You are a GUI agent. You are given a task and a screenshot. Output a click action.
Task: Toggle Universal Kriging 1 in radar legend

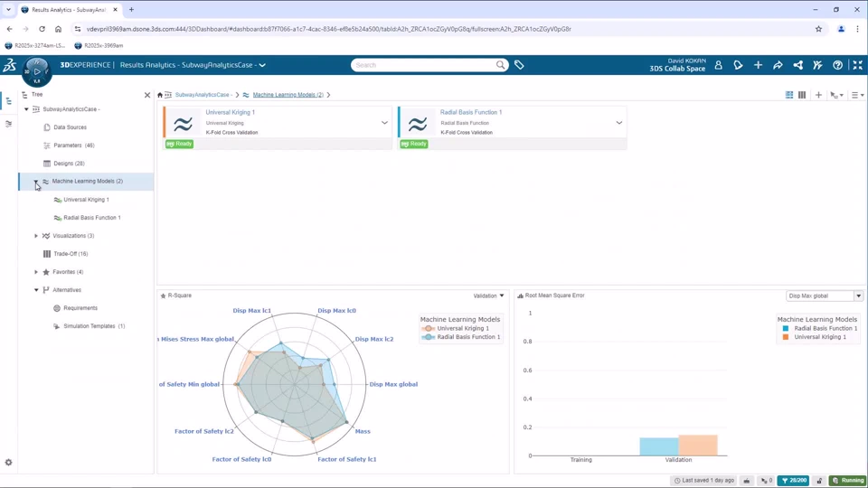click(457, 329)
